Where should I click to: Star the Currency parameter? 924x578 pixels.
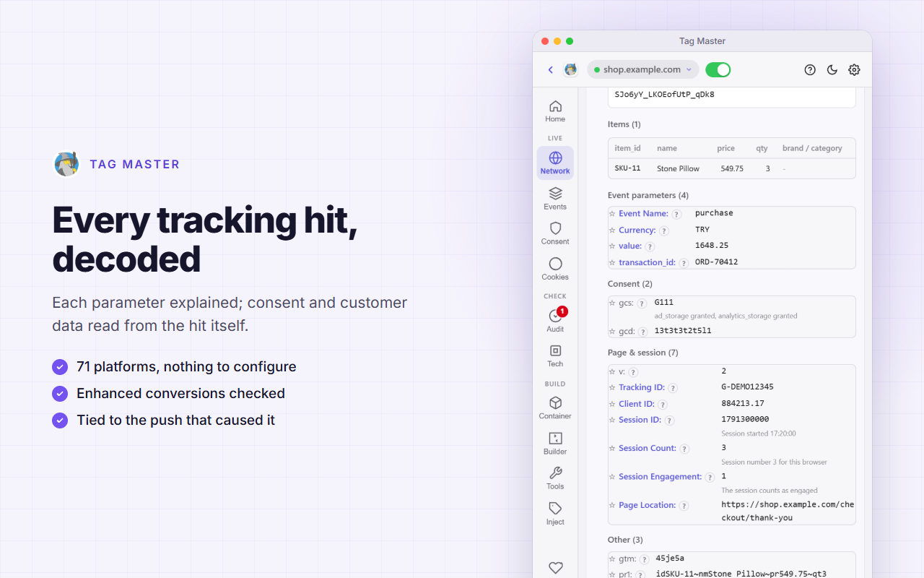[612, 230]
